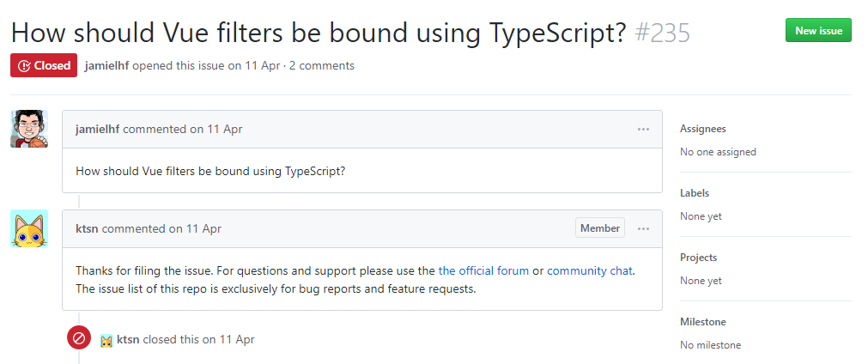Click the red closed event icon in timeline

coord(79,338)
